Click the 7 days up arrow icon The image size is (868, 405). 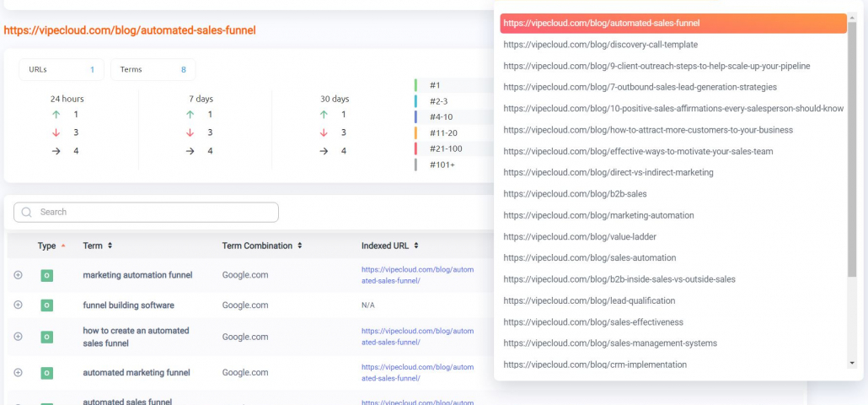tap(190, 115)
